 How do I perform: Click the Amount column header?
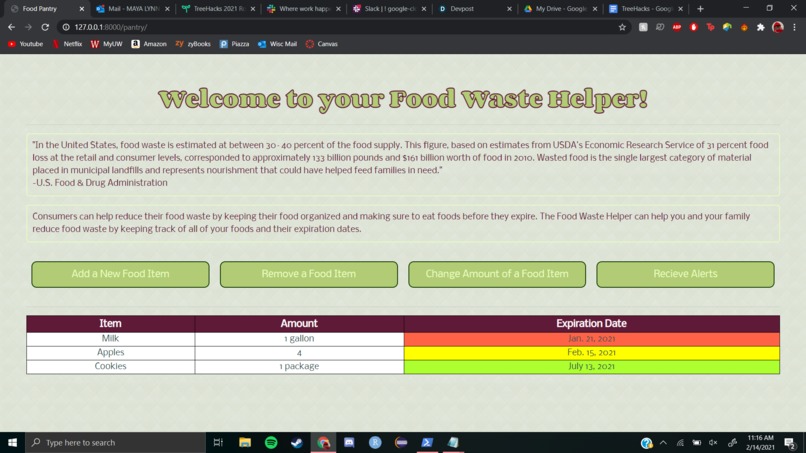299,323
